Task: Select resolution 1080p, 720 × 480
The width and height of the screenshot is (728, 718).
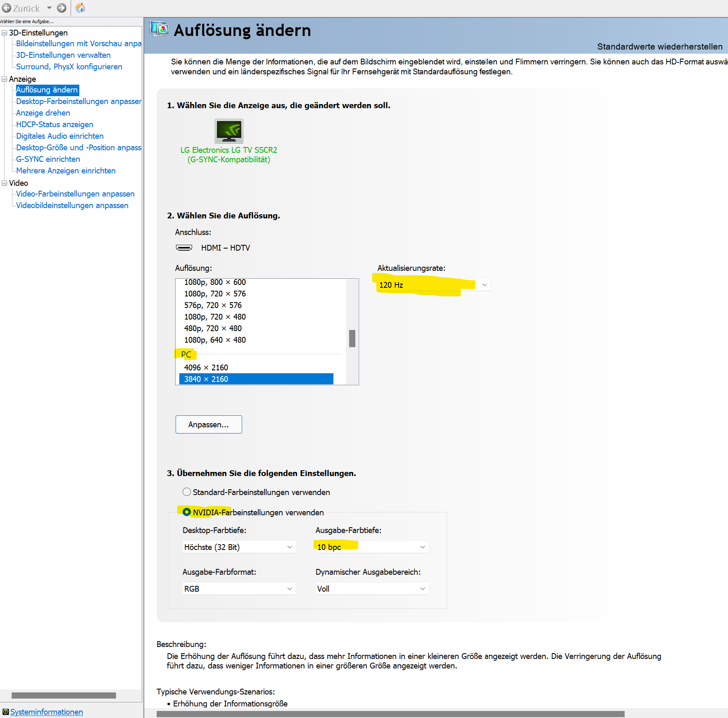Action: tap(215, 317)
